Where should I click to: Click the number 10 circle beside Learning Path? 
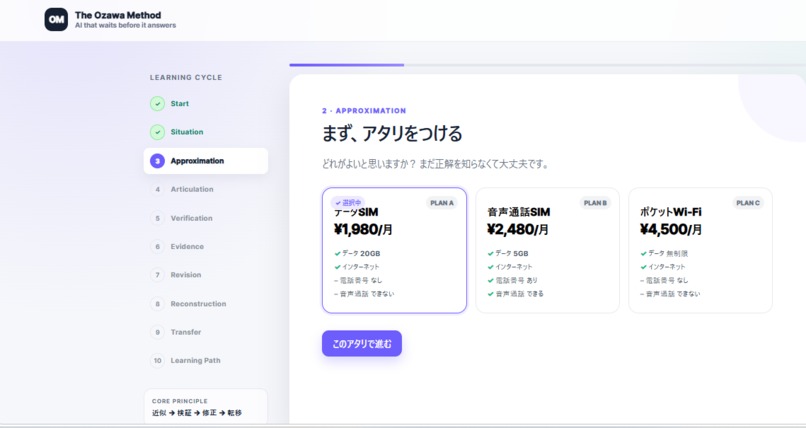point(157,361)
